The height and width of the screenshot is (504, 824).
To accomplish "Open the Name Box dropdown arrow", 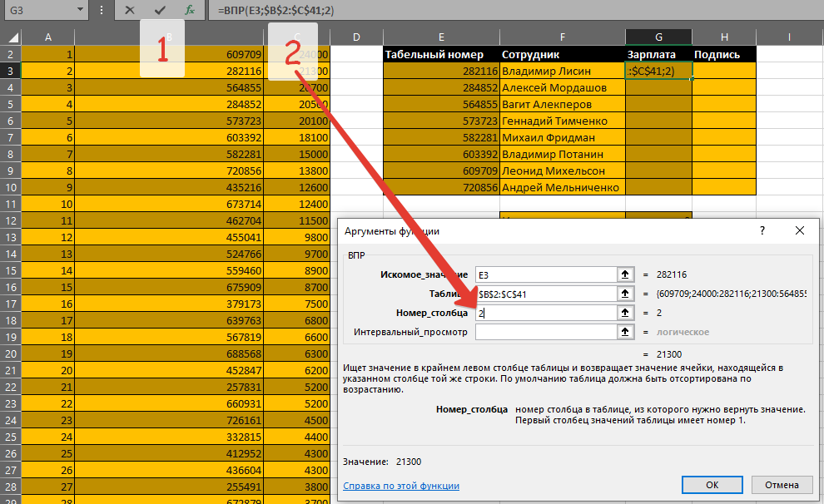I will pos(79,11).
